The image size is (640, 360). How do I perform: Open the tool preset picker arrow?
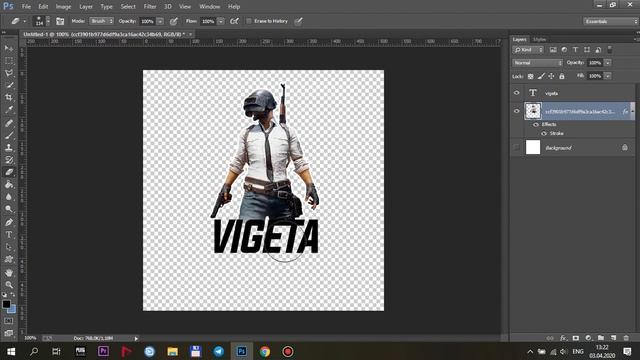click(x=24, y=21)
